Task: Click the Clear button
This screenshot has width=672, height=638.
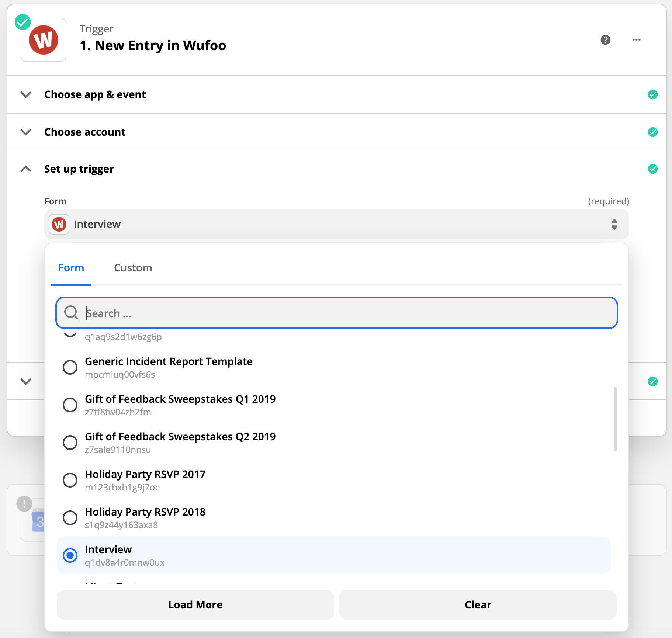Action: point(478,605)
